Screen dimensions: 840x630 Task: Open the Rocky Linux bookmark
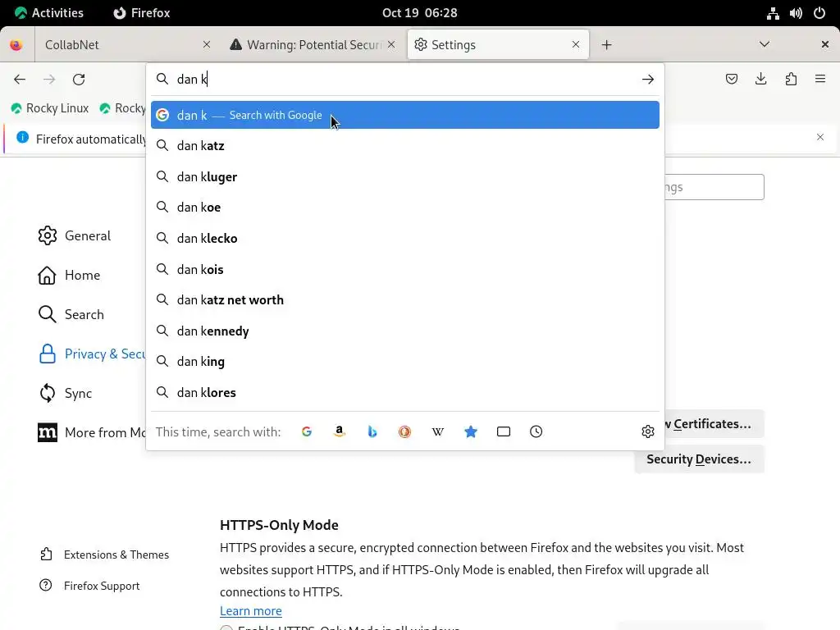tap(50, 108)
